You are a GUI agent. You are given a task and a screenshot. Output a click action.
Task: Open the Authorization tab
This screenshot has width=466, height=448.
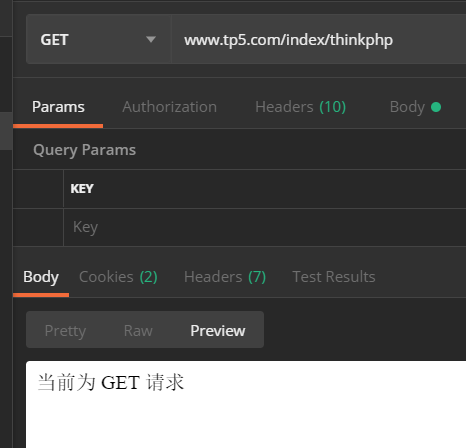(169, 107)
